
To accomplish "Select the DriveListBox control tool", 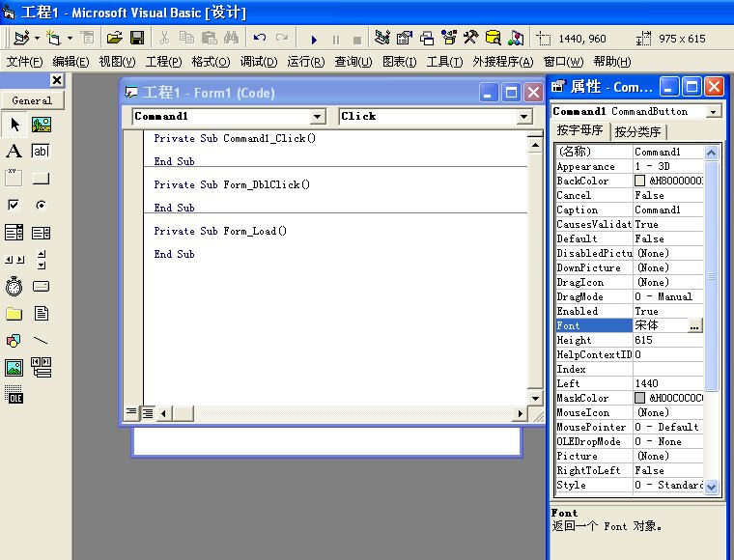I will click(x=42, y=286).
